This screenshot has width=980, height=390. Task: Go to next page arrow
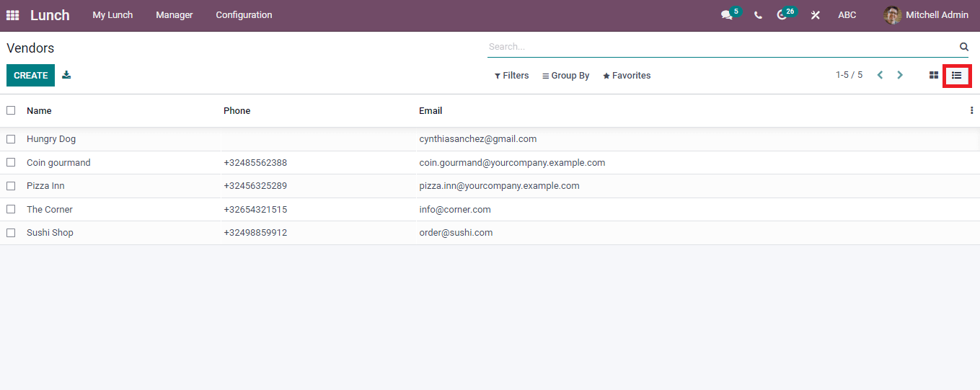coord(900,75)
